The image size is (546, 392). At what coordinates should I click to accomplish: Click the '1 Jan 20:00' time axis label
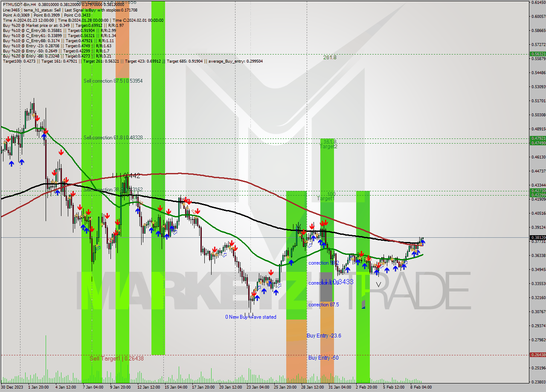38,387
